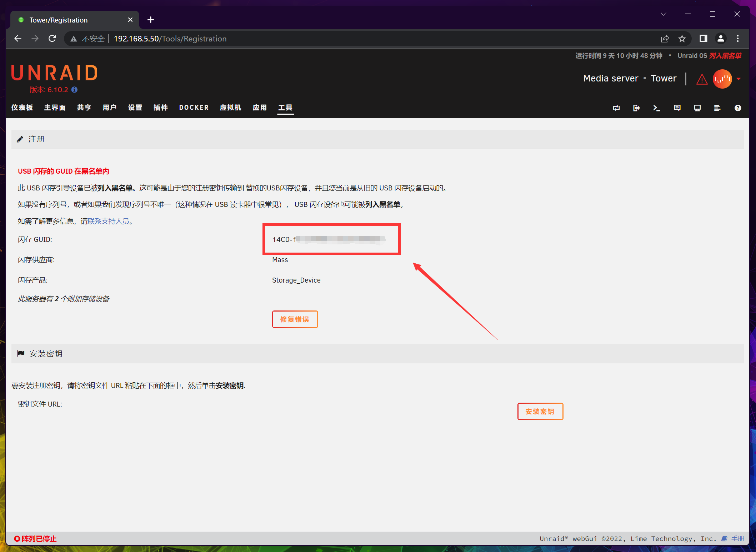Click the version info icon beside 6.10.2
Image resolution: width=756 pixels, height=552 pixels.
[74, 90]
